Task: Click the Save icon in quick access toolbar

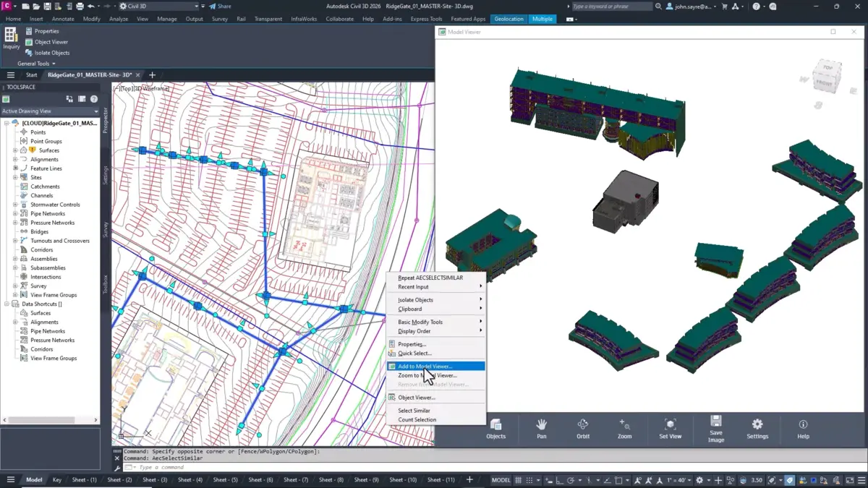Action: click(46, 6)
